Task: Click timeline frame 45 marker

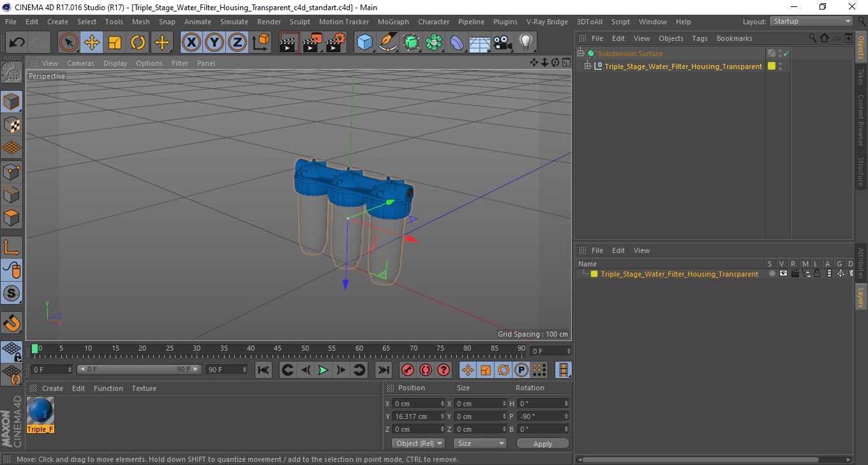Action: [278, 349]
